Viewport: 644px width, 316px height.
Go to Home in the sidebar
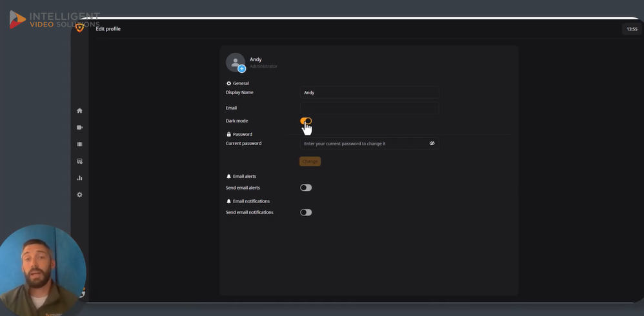79,111
